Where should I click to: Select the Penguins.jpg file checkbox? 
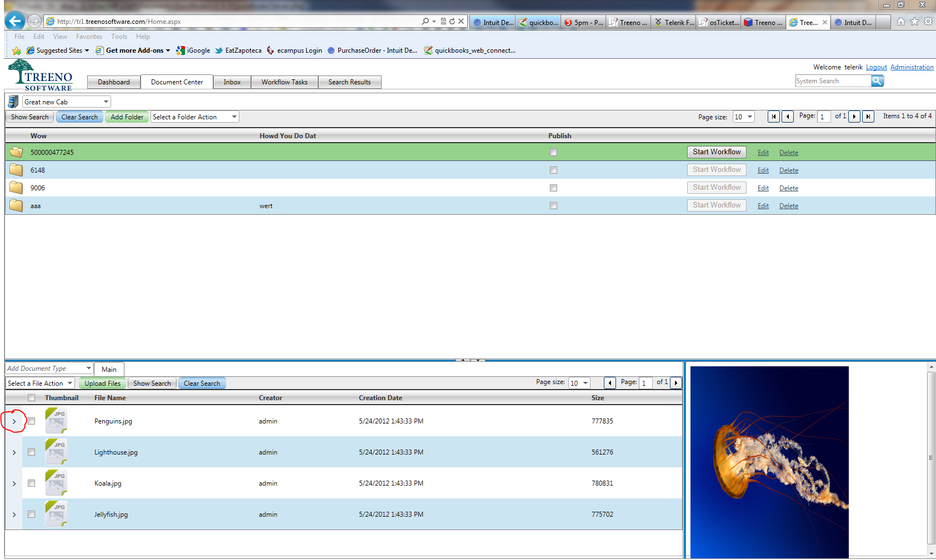coord(32,421)
